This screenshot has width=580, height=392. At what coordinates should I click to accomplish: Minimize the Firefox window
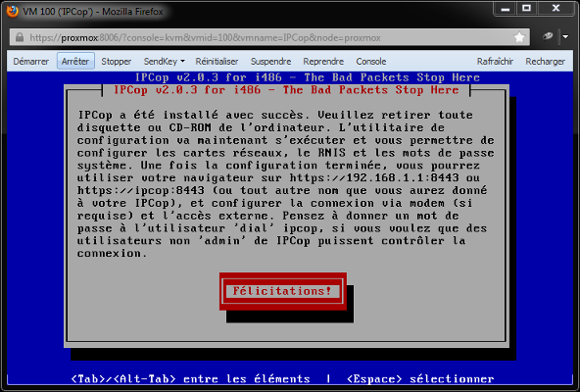506,9
